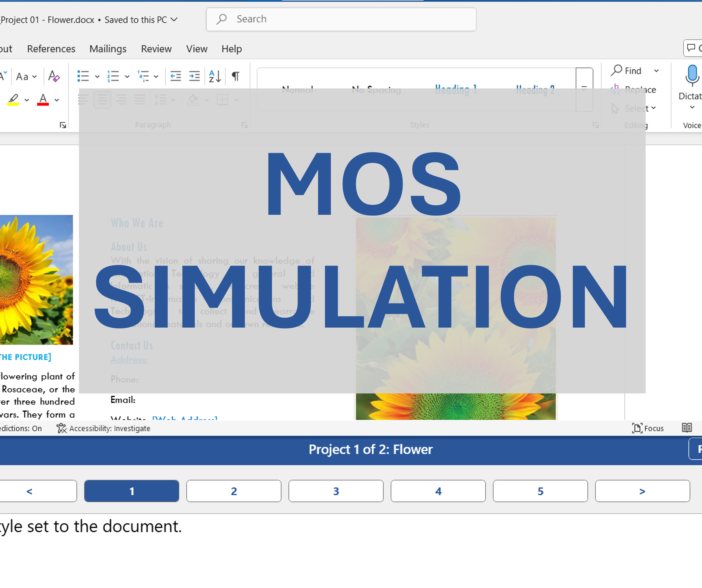Viewport: 702px width, 588px height.
Task: Select task 5 button
Action: (x=540, y=491)
